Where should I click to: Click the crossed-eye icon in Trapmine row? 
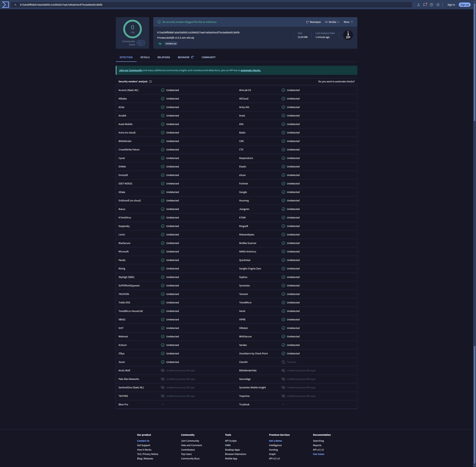(283, 396)
